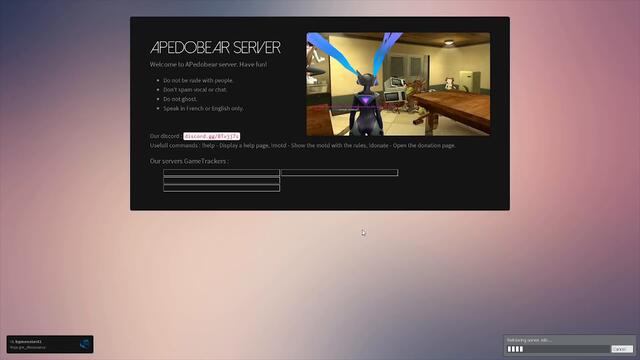Screen dimensions: 640x360
Task: Select the 'Do not ghost.' rule
Action: [180, 99]
